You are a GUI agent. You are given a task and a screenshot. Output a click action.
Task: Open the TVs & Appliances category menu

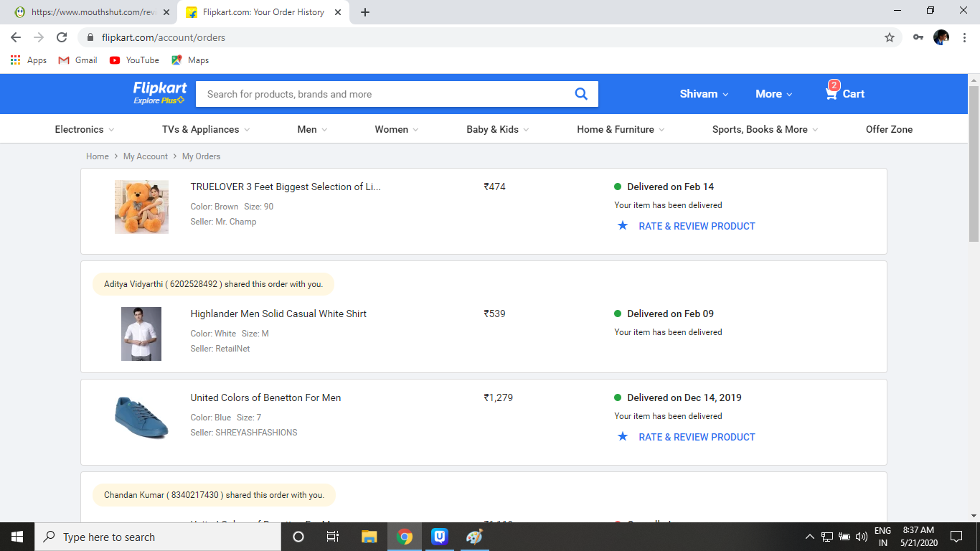coord(206,129)
